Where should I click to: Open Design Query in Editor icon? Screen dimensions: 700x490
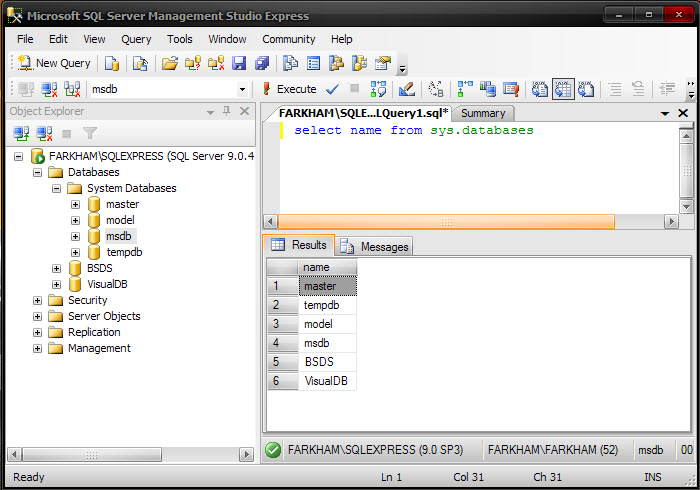click(x=407, y=89)
